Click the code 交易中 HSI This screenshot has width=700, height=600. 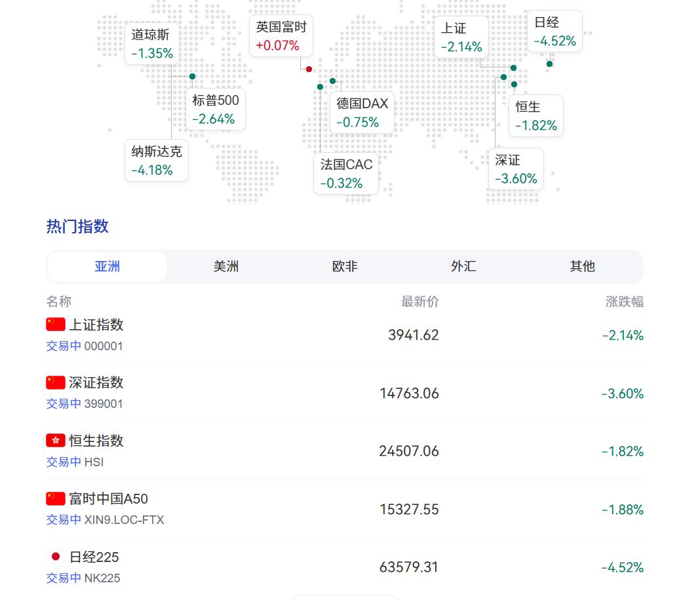(x=75, y=462)
